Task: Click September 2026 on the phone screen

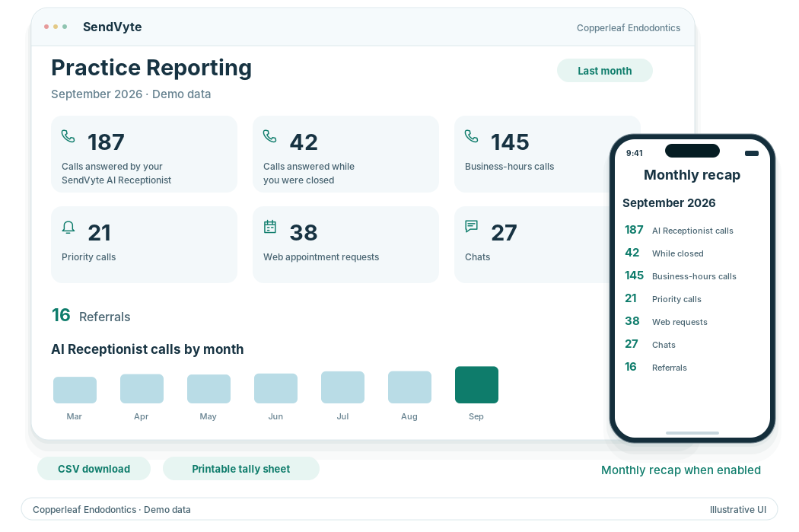Action: click(x=669, y=202)
